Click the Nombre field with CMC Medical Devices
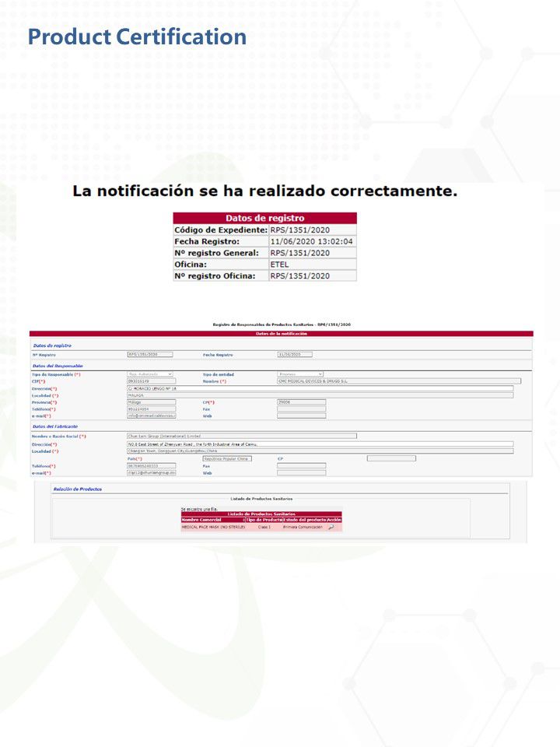 coord(399,381)
